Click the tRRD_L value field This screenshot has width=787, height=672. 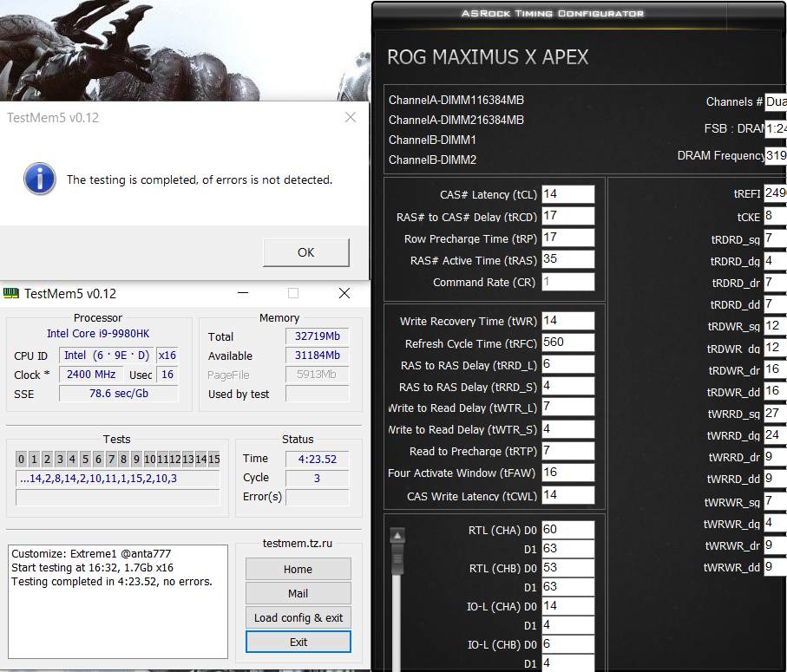click(568, 364)
